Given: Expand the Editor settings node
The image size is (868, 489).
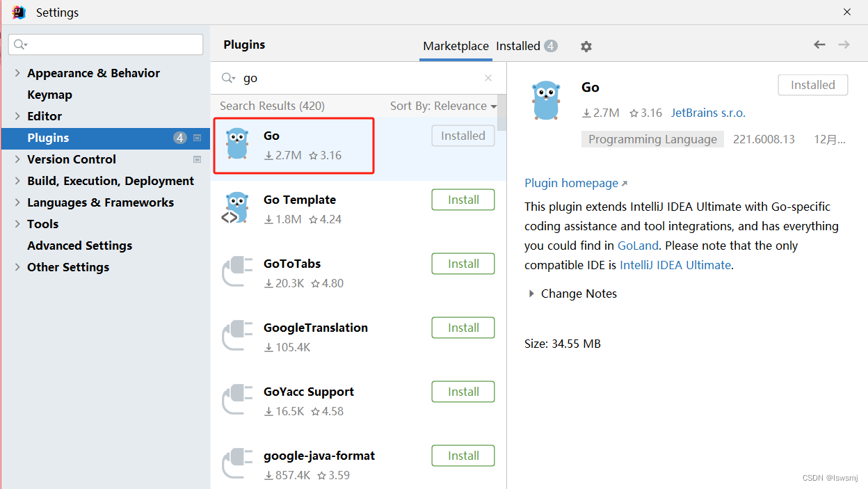Looking at the screenshot, I should (x=17, y=116).
